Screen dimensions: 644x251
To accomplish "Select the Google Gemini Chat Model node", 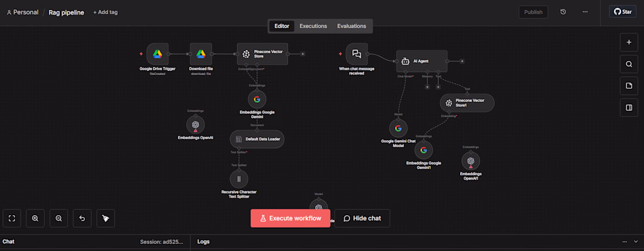I will [398, 128].
